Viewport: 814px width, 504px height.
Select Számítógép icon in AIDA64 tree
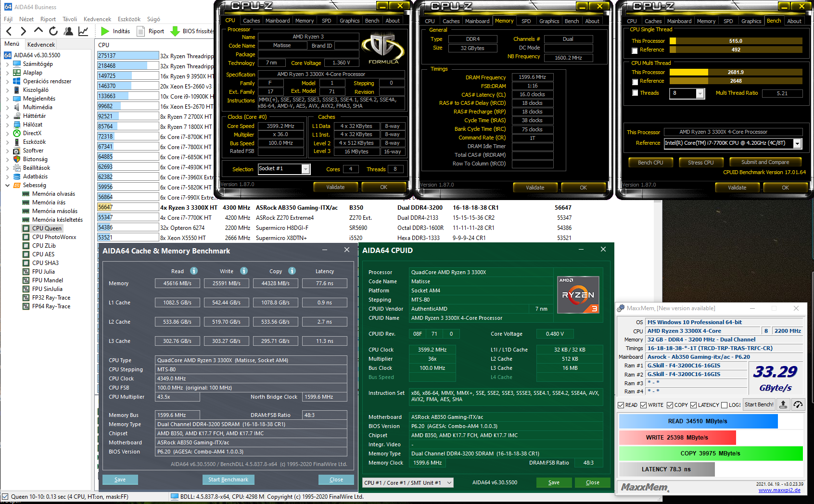click(17, 64)
